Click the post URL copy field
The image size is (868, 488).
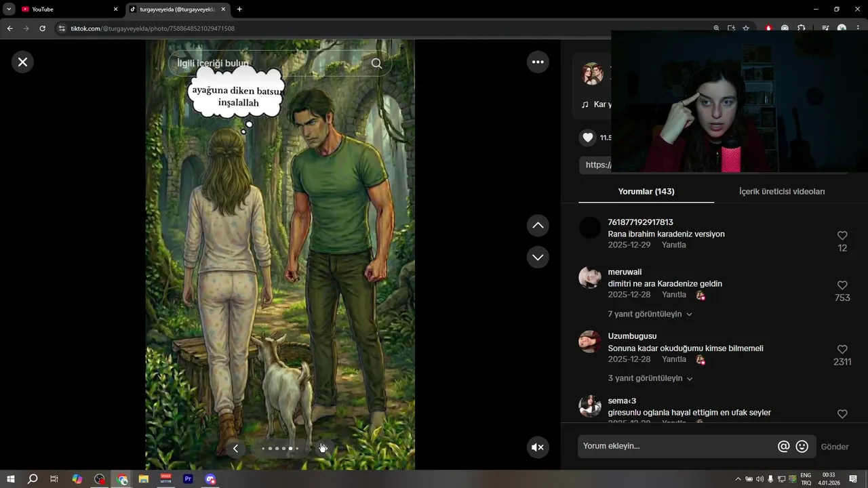point(596,165)
